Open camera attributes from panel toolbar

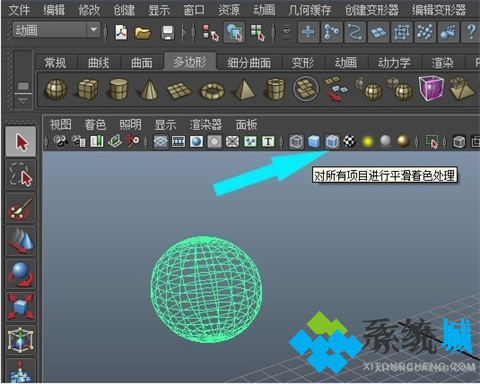tap(79, 142)
